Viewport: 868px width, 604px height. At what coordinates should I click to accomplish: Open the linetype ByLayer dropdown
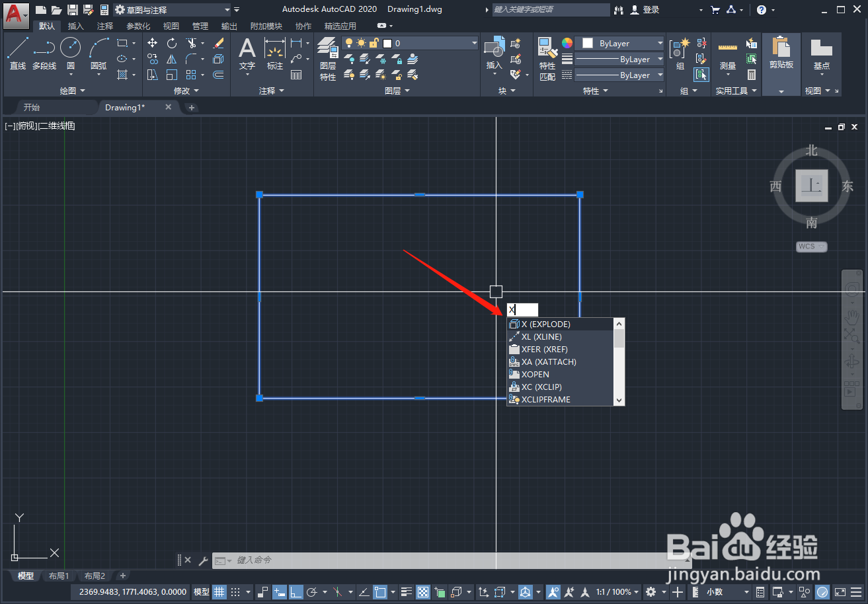coord(619,75)
